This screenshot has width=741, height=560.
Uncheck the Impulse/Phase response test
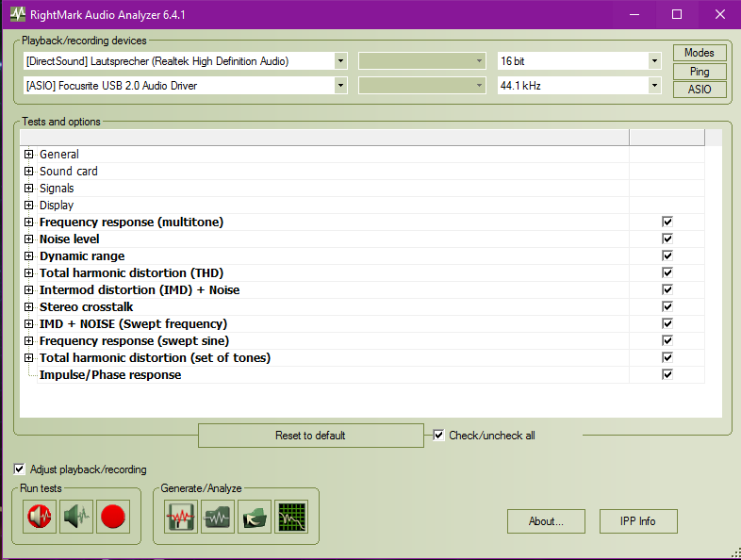pos(667,375)
